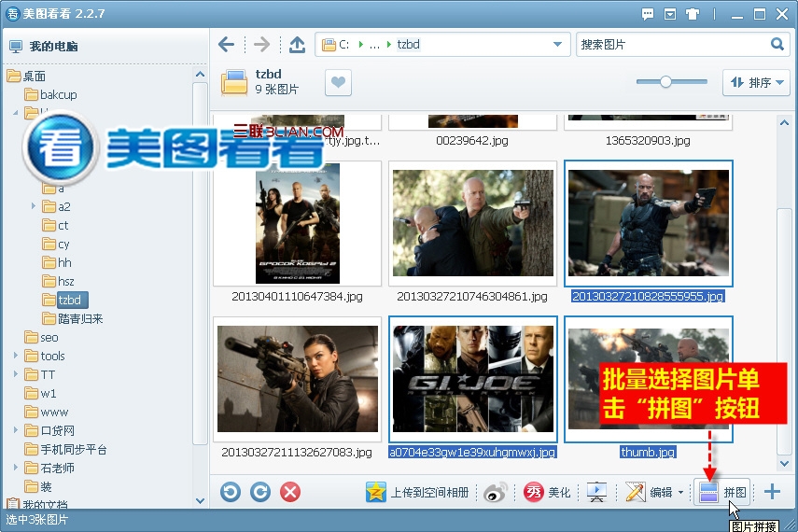Select the seo folder
This screenshot has width=798, height=532.
(41, 337)
